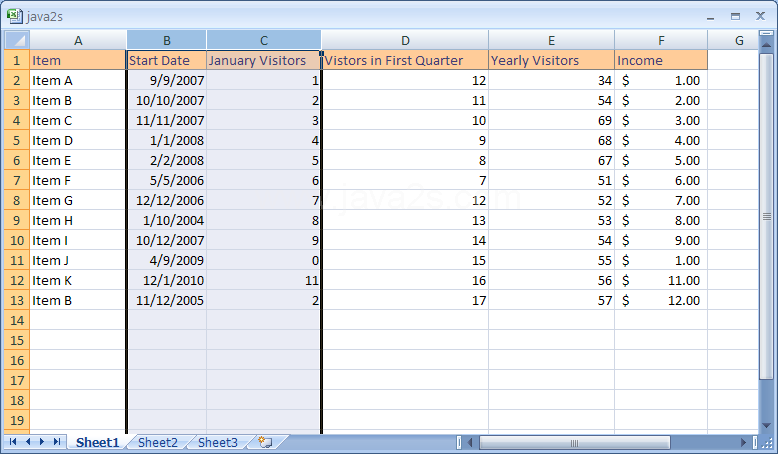Click the vertical scrollbar up arrow

click(766, 47)
